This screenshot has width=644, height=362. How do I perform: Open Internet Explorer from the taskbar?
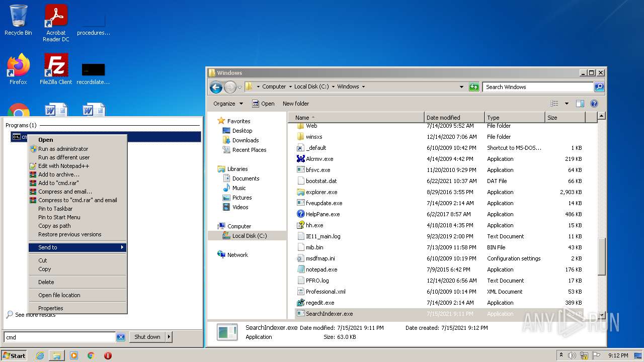point(40,355)
